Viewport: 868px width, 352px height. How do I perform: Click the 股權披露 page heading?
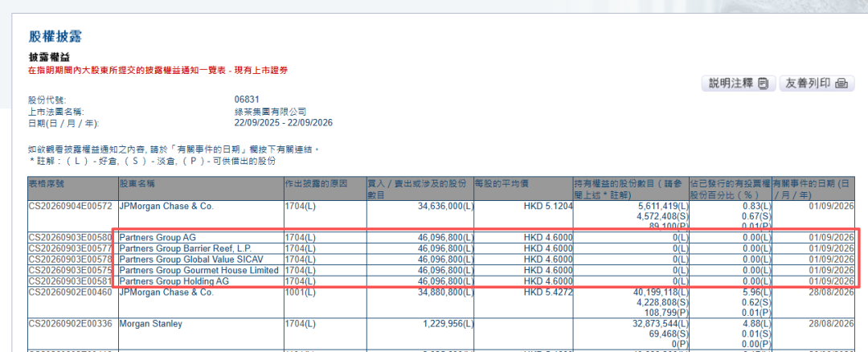click(55, 37)
